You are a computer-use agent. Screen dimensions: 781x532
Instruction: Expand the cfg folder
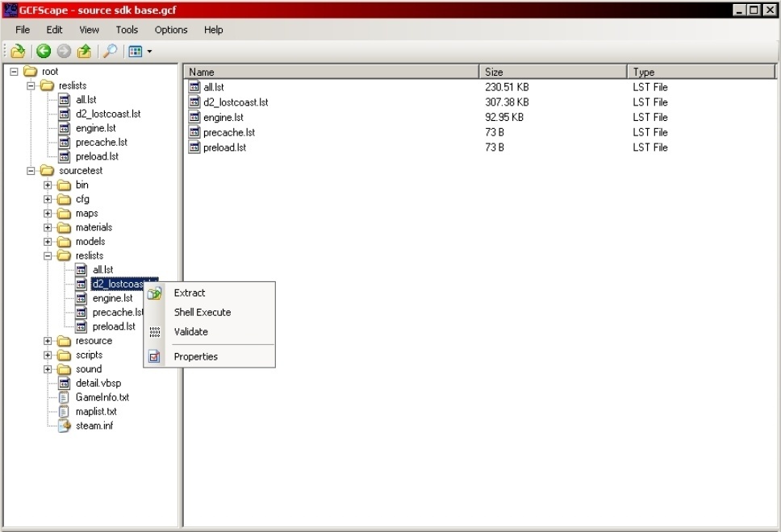point(48,199)
